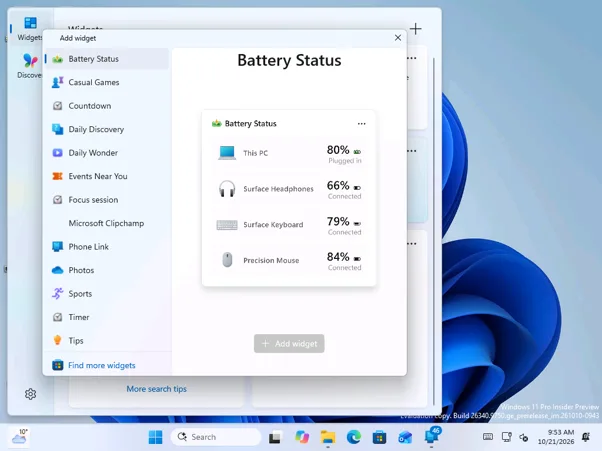Choose the Countdown widget
Screen dimensions: 602x451
point(107,106)
